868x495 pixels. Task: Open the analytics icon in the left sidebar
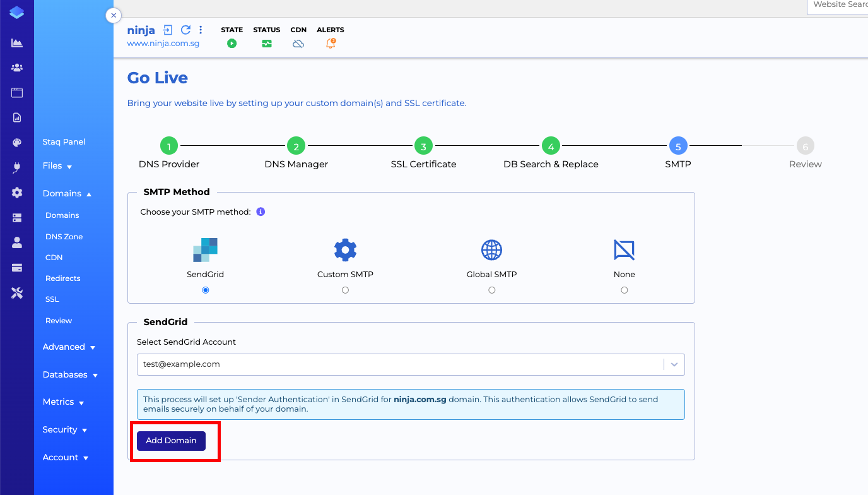[16, 42]
